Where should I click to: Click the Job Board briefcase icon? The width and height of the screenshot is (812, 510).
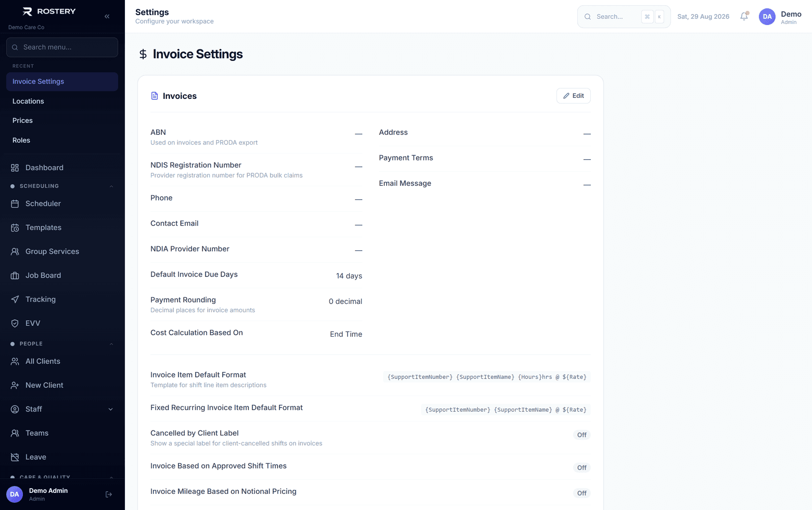[x=15, y=275]
